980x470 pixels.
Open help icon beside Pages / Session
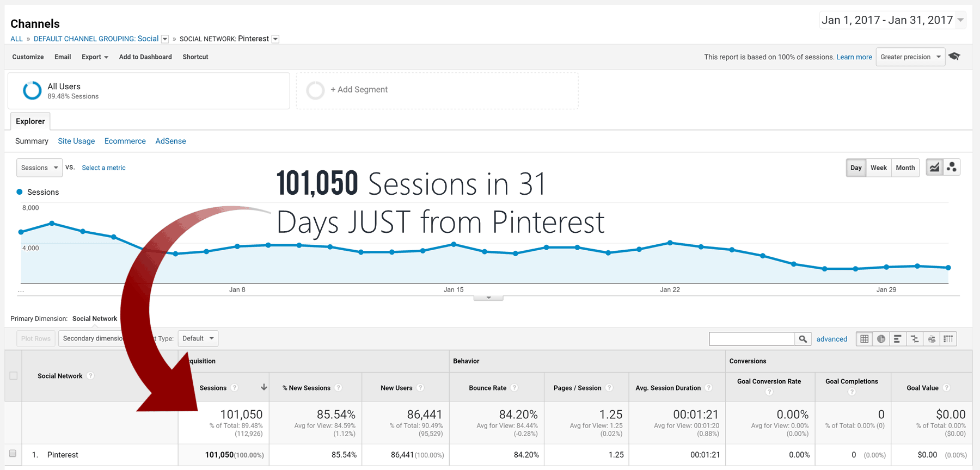pyautogui.click(x=609, y=388)
